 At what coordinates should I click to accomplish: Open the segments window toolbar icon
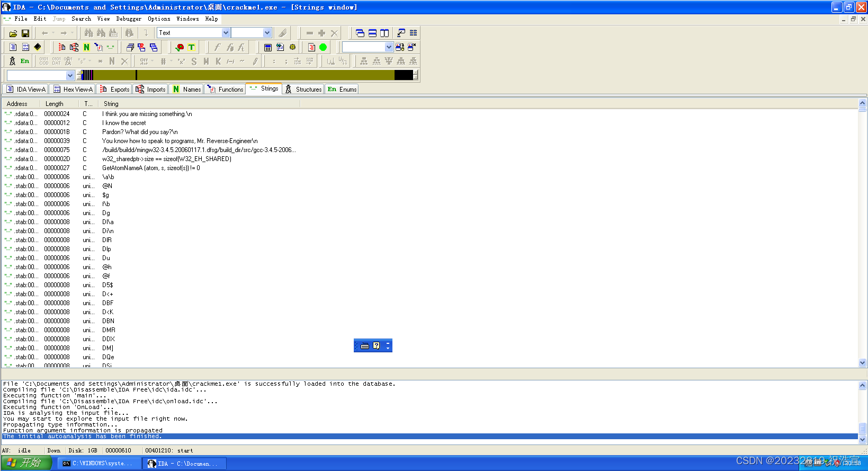point(130,47)
